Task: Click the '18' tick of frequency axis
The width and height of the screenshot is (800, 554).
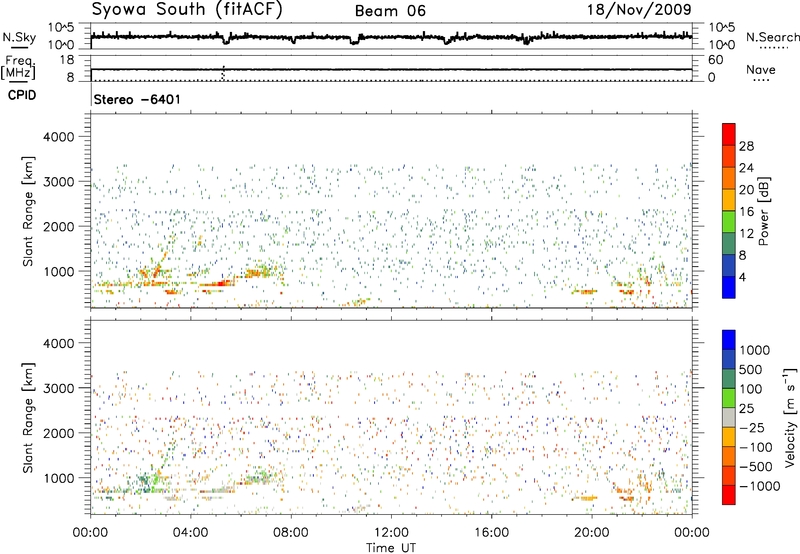Action: coord(66,60)
